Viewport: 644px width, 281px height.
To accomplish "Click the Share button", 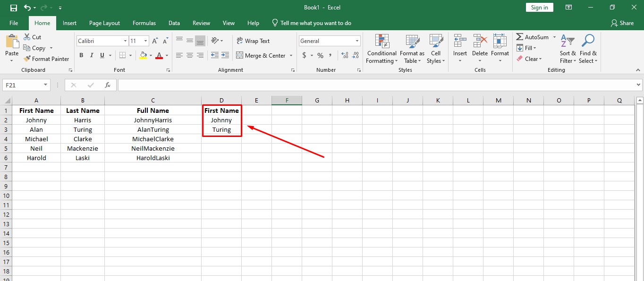I will tap(622, 23).
